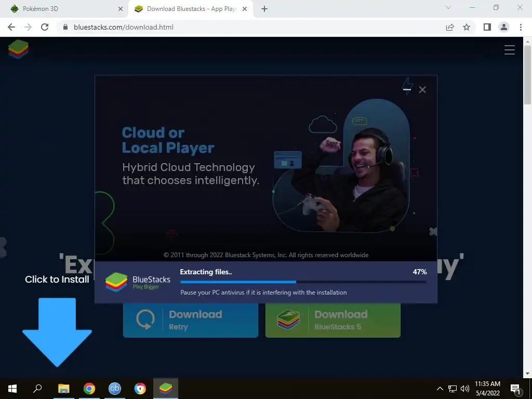The height and width of the screenshot is (399, 532).
Task: Open the Chrome side panel
Action: coord(487,27)
